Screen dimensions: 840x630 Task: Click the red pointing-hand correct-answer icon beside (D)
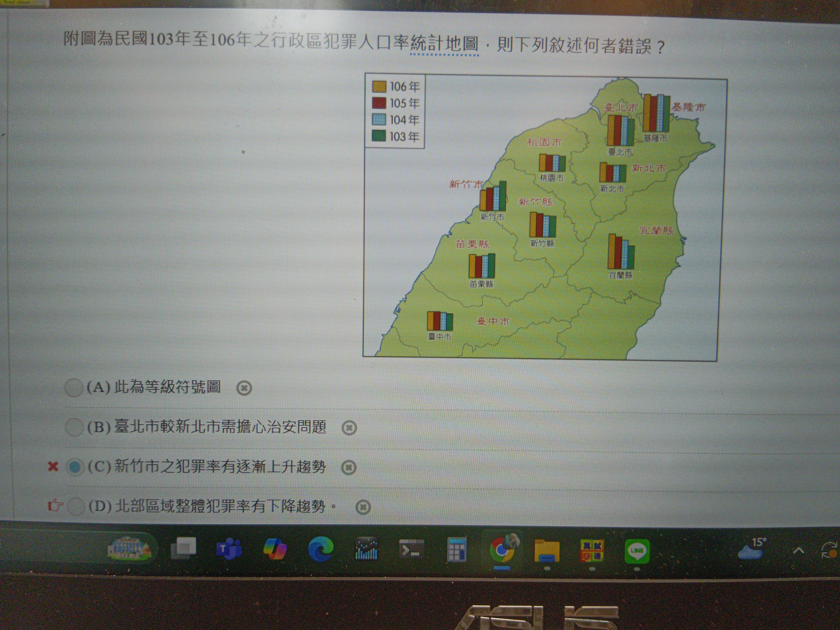click(x=55, y=505)
